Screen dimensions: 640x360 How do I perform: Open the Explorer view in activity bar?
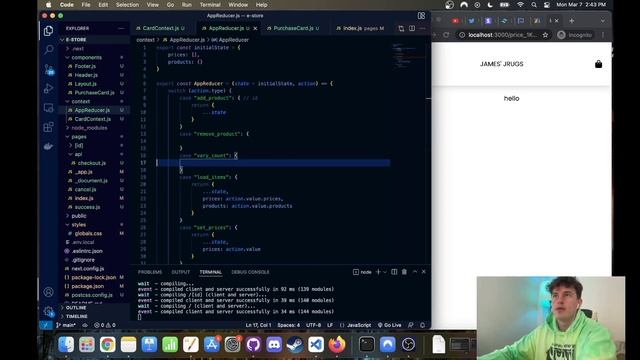tap(49, 31)
